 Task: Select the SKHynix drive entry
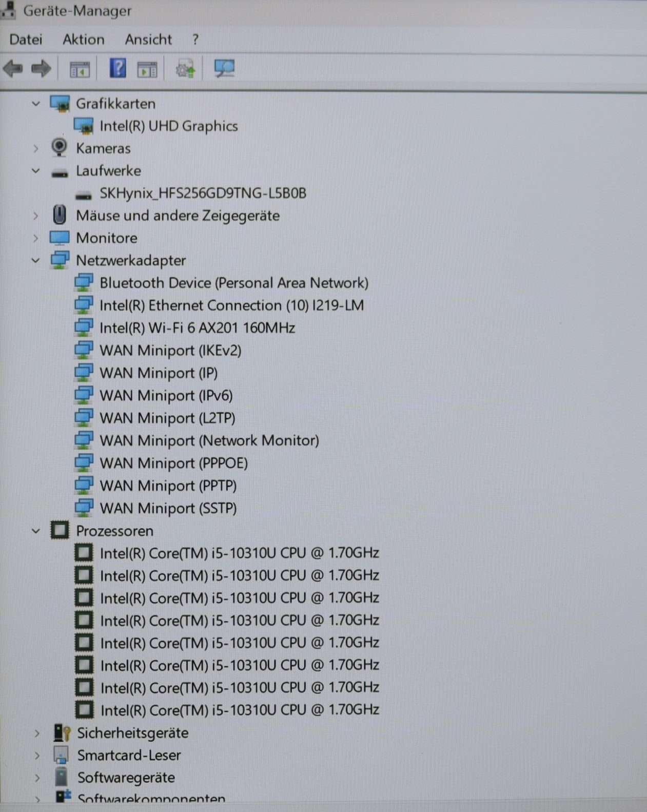click(x=203, y=194)
